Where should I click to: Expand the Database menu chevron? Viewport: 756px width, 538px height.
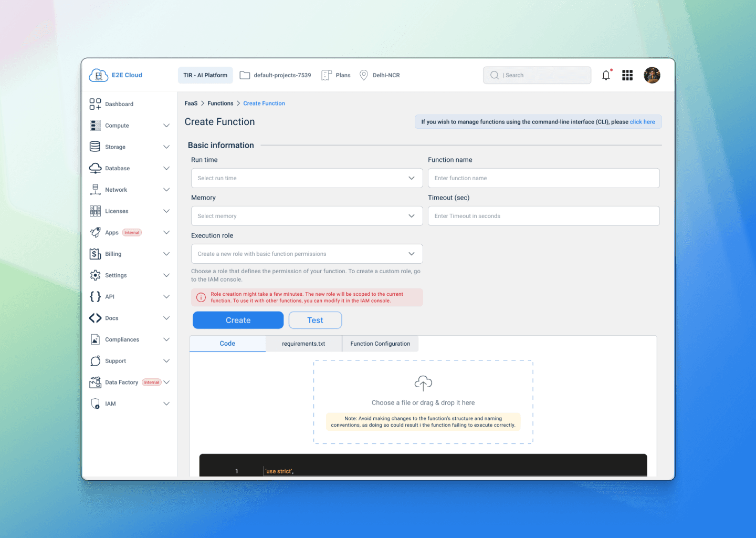click(x=166, y=168)
